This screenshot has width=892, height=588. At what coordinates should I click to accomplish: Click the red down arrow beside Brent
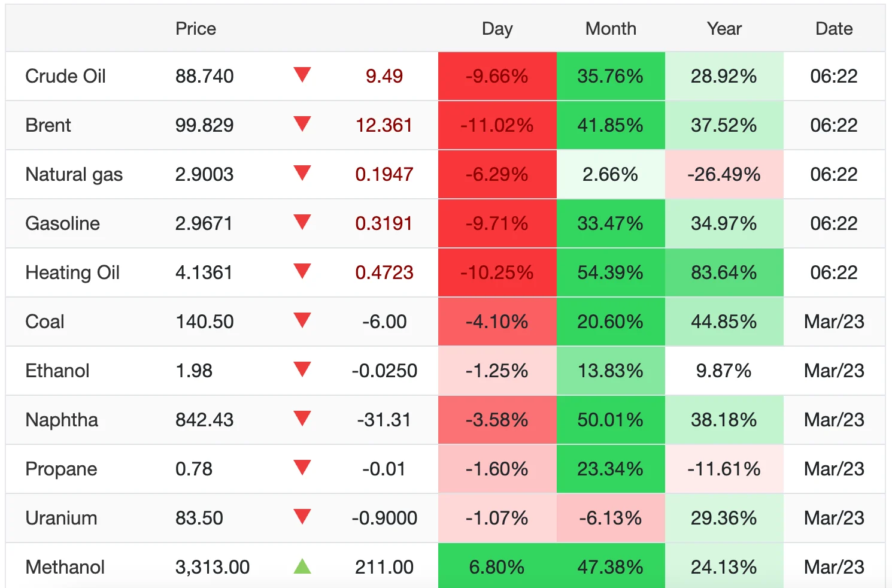pos(302,124)
